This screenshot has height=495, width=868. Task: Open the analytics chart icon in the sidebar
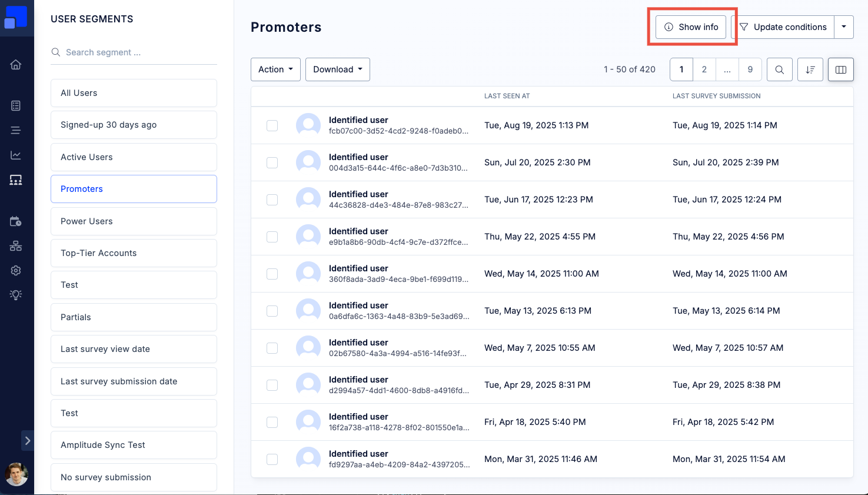pos(16,155)
